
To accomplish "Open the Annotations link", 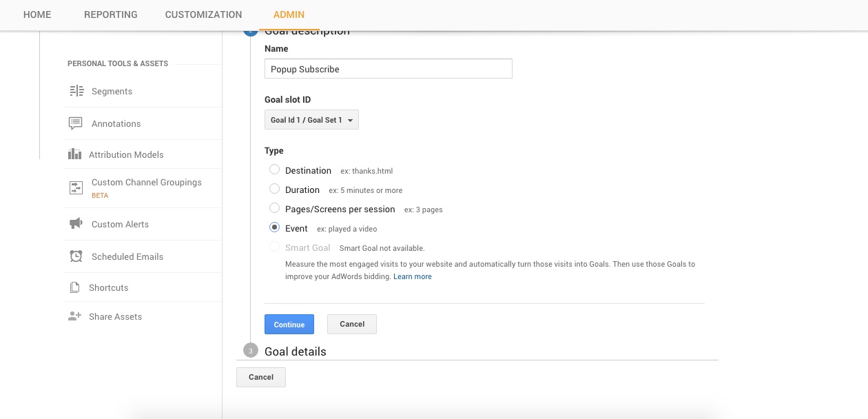I will coord(116,123).
